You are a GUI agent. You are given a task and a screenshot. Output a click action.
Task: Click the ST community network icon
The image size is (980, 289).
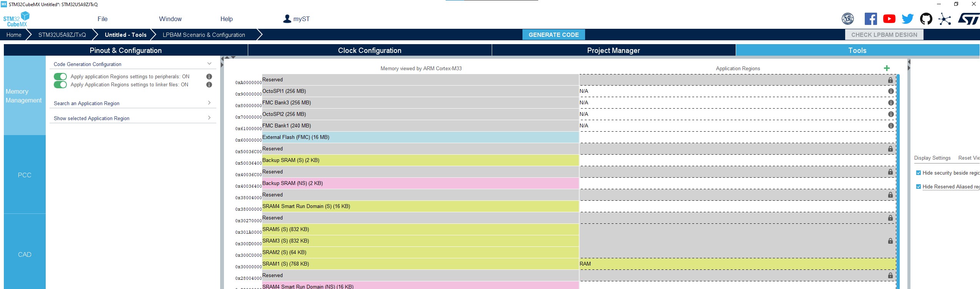coord(945,19)
